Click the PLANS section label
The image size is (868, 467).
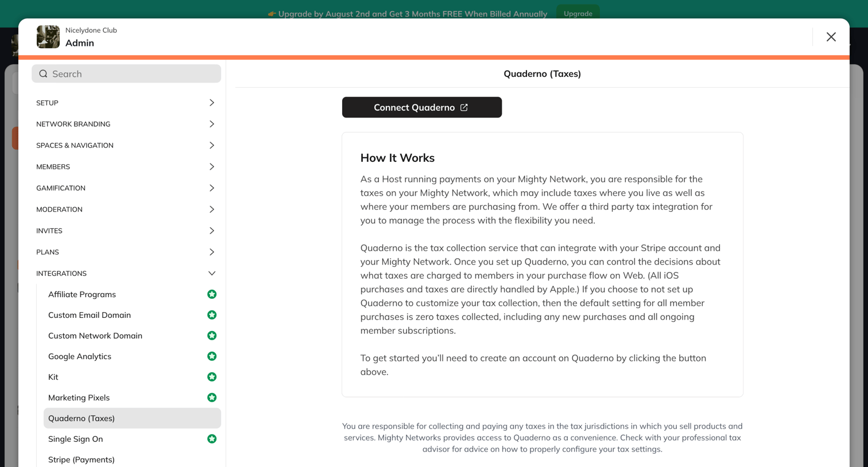point(48,252)
